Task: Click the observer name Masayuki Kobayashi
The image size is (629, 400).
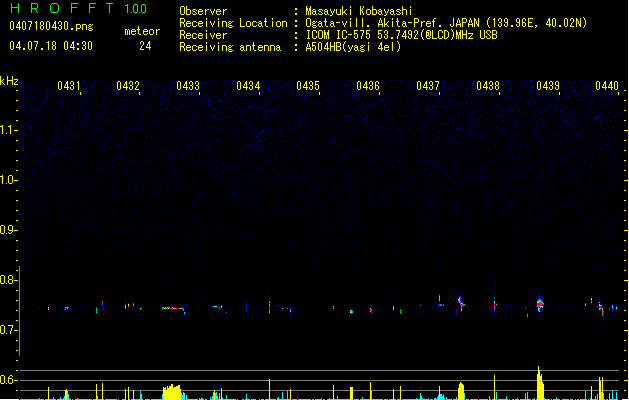Action: [359, 11]
